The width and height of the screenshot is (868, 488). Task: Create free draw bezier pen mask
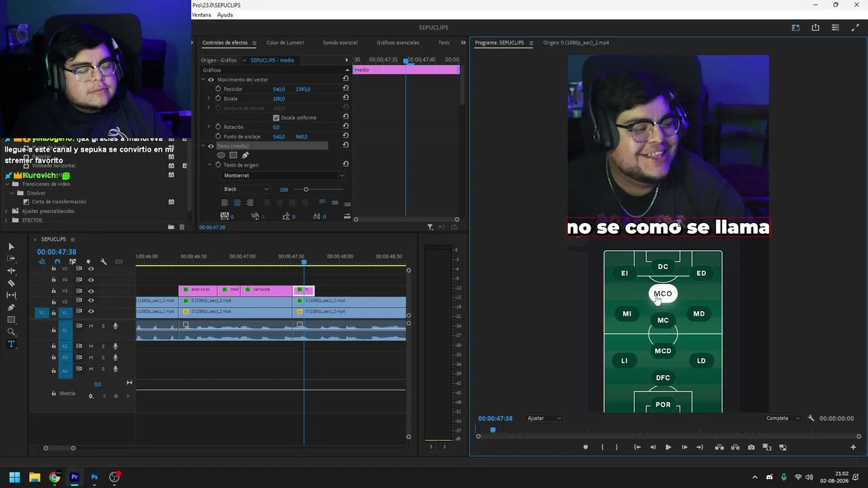(245, 155)
